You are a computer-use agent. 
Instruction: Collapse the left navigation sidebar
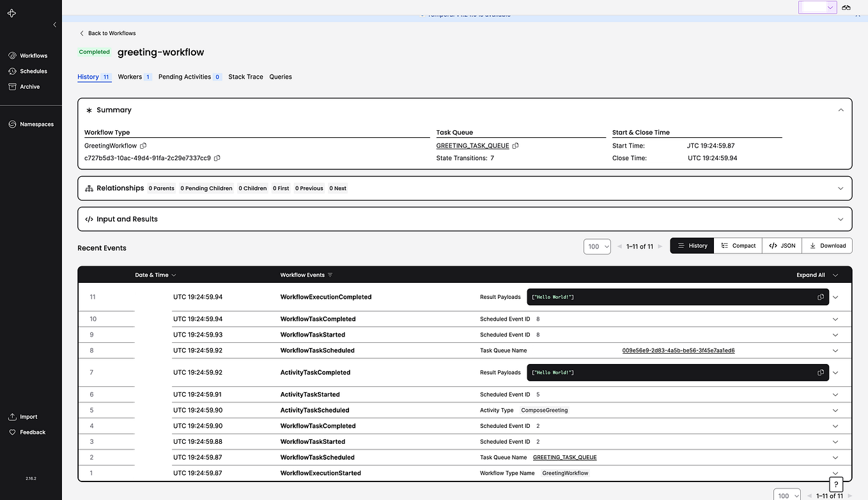pos(54,24)
